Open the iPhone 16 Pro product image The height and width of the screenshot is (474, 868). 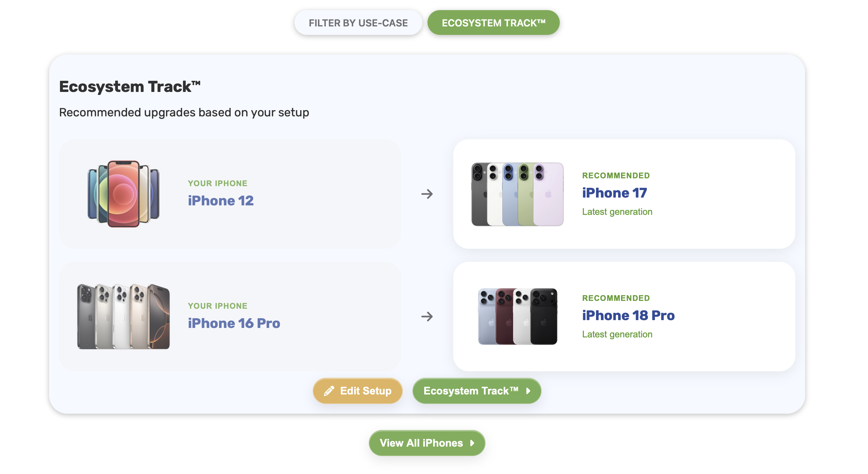123,316
